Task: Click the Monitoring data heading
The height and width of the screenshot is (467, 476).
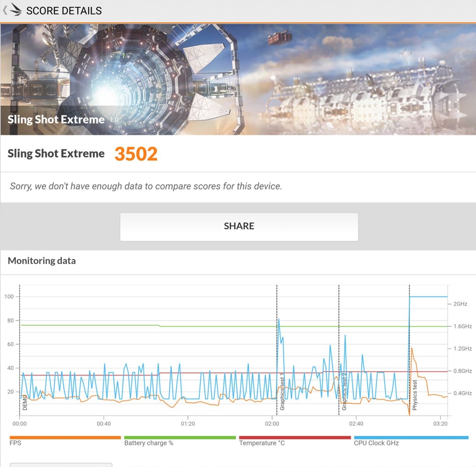Action: [42, 261]
